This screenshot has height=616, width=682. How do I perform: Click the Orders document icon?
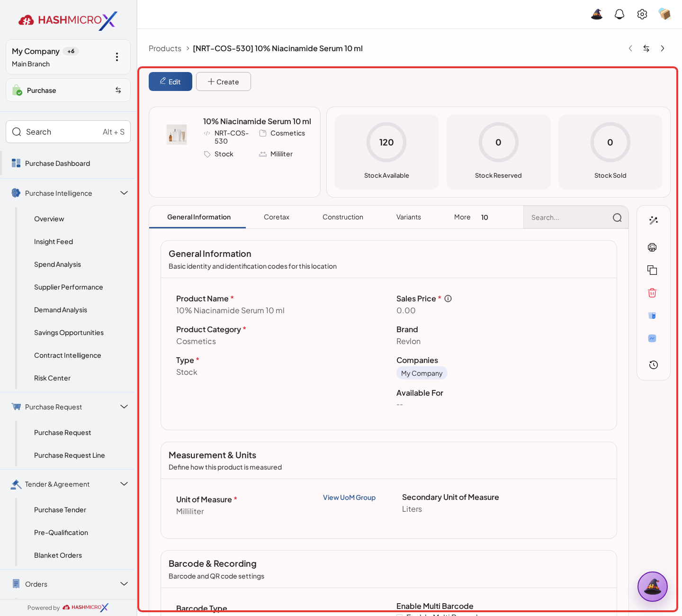coord(16,584)
